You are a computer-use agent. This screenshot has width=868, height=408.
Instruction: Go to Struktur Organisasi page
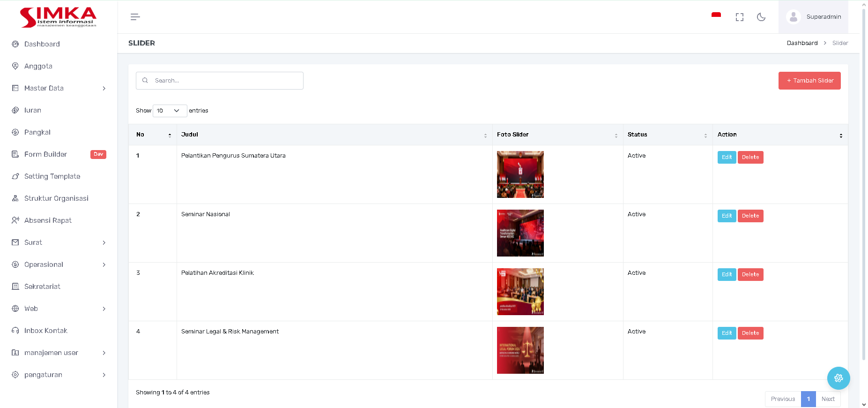coord(56,198)
